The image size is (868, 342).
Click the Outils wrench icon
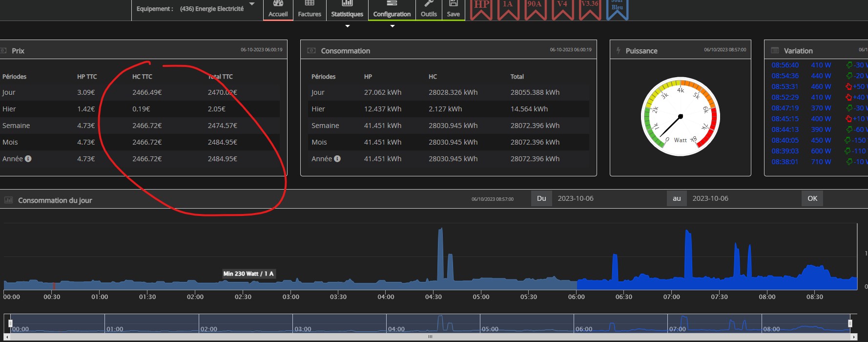click(429, 4)
